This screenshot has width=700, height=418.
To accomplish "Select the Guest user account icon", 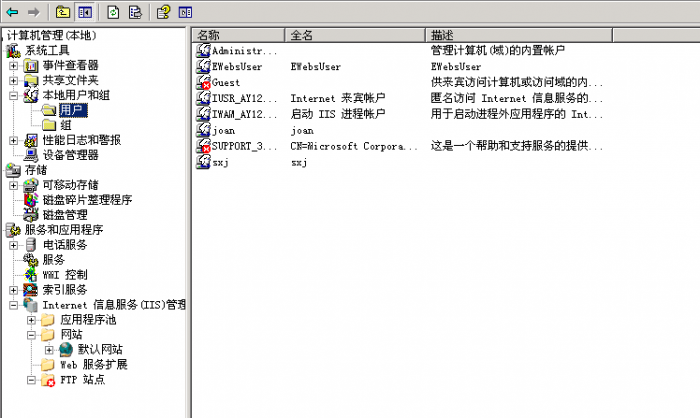I will tap(203, 82).
